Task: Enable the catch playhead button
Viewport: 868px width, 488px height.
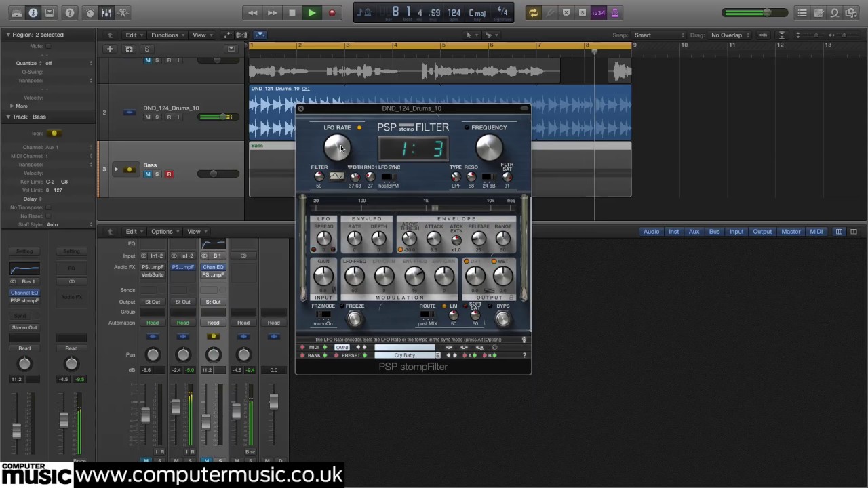Action: point(260,35)
